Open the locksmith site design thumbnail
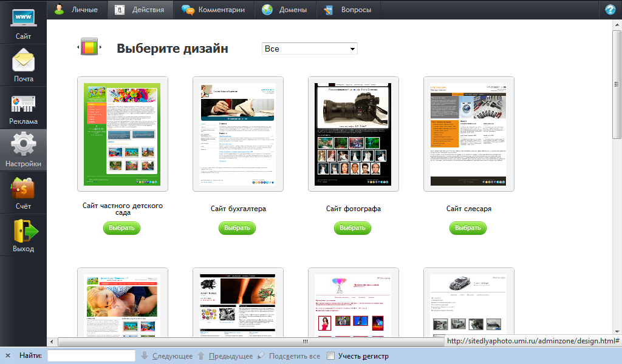Image resolution: width=622 pixels, height=364 pixels. pyautogui.click(x=469, y=134)
